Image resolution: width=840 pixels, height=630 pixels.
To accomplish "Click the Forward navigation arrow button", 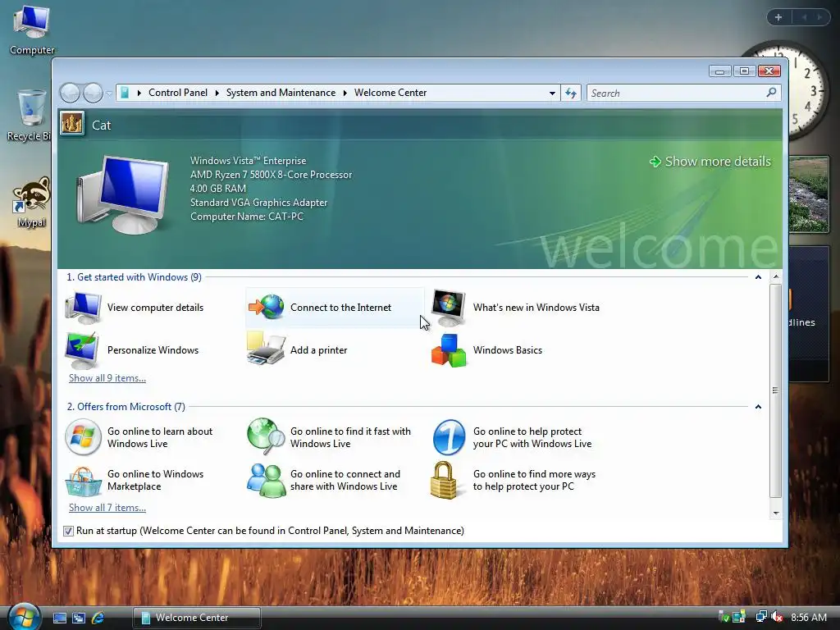I will click(x=93, y=94).
